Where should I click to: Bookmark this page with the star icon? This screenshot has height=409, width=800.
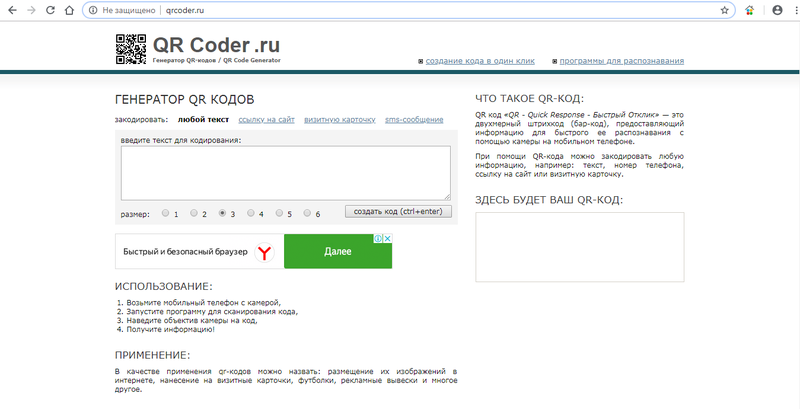pyautogui.click(x=724, y=10)
